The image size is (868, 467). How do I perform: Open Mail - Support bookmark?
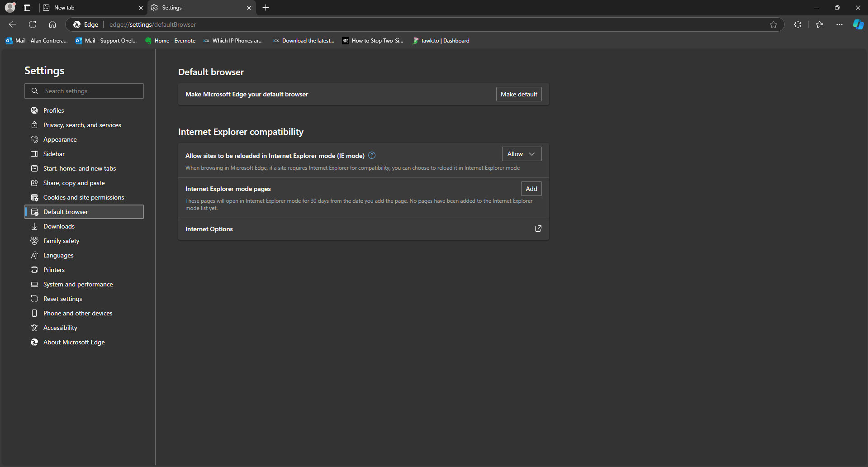[x=106, y=41]
